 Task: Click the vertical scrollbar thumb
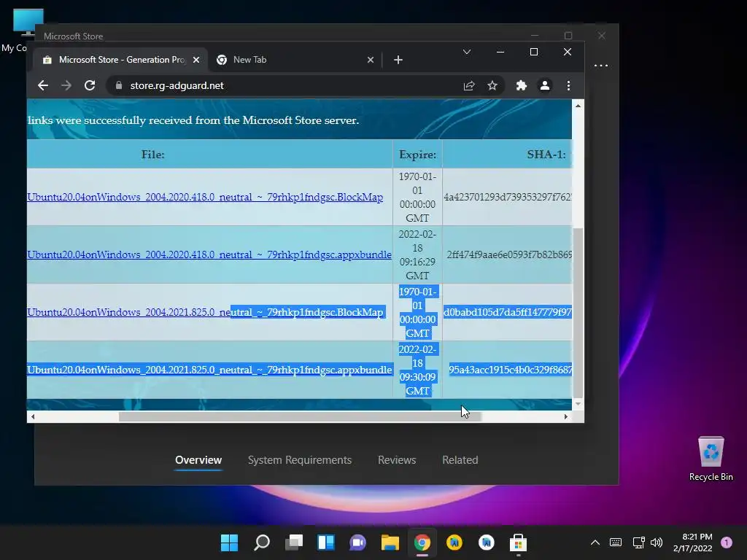[578, 312]
